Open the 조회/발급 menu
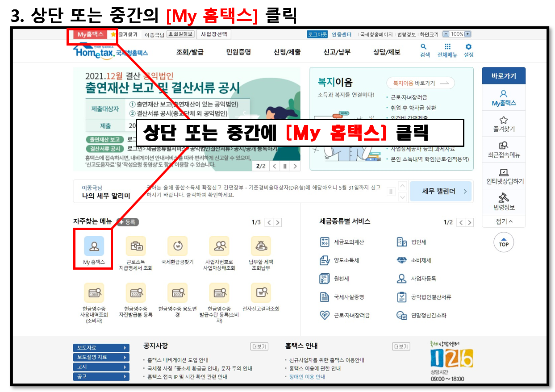The image size is (555, 392). click(x=190, y=52)
